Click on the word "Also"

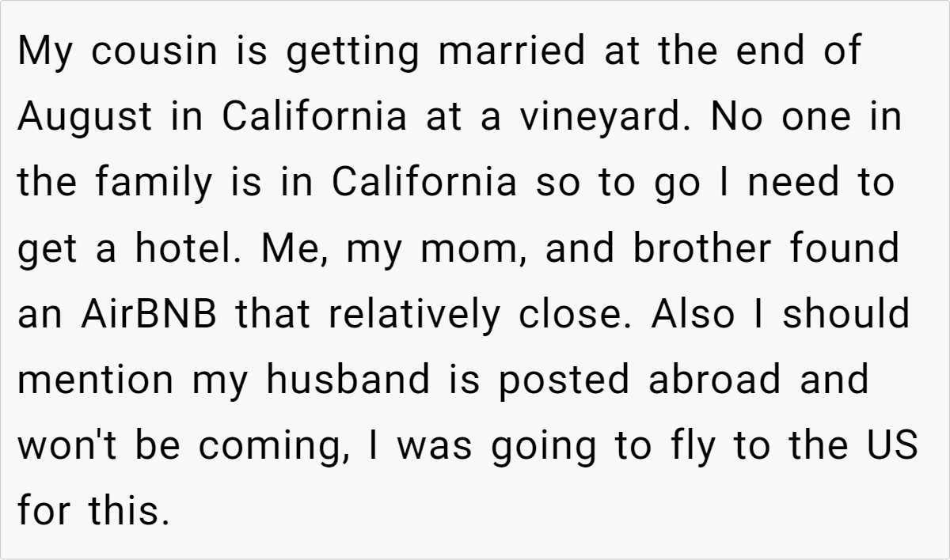click(x=685, y=315)
